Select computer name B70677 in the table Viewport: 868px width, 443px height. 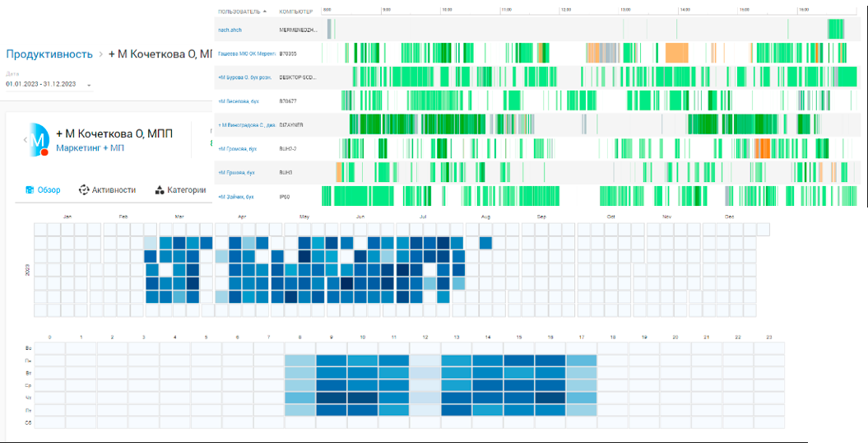(x=288, y=101)
